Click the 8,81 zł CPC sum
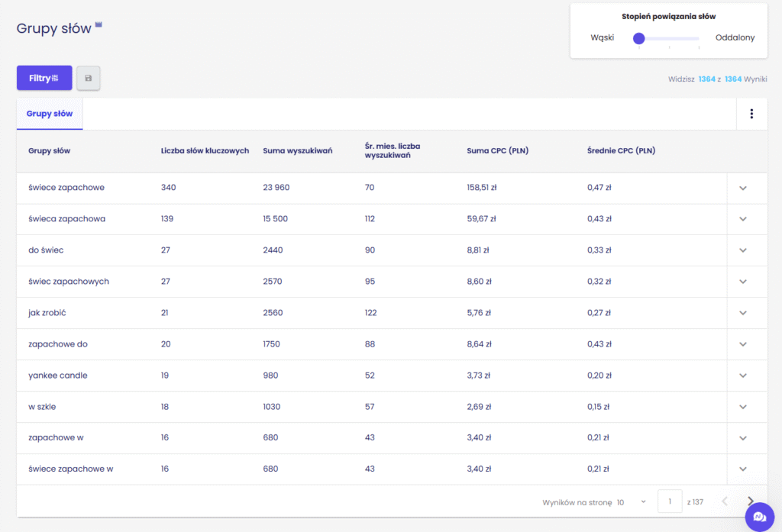Image resolution: width=782 pixels, height=532 pixels. [478, 250]
